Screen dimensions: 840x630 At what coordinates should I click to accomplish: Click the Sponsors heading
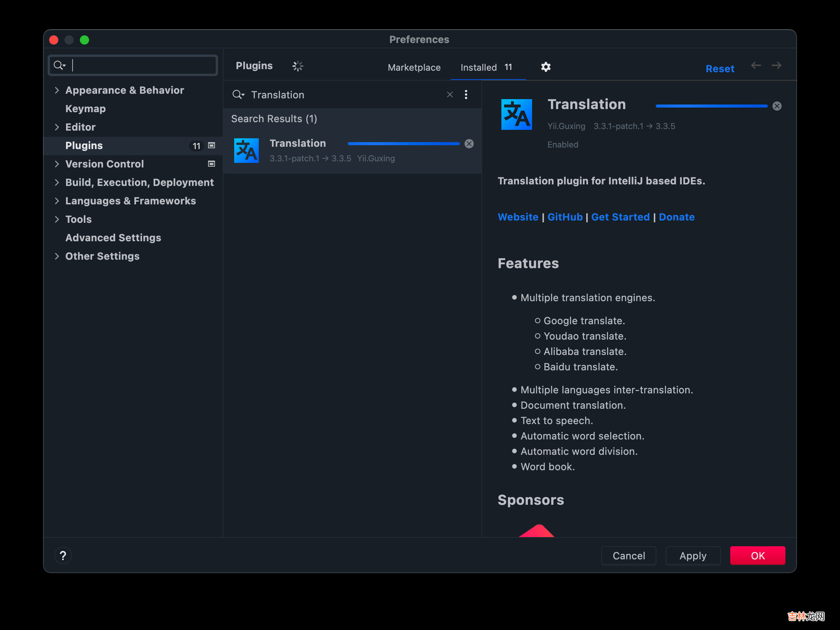point(531,500)
